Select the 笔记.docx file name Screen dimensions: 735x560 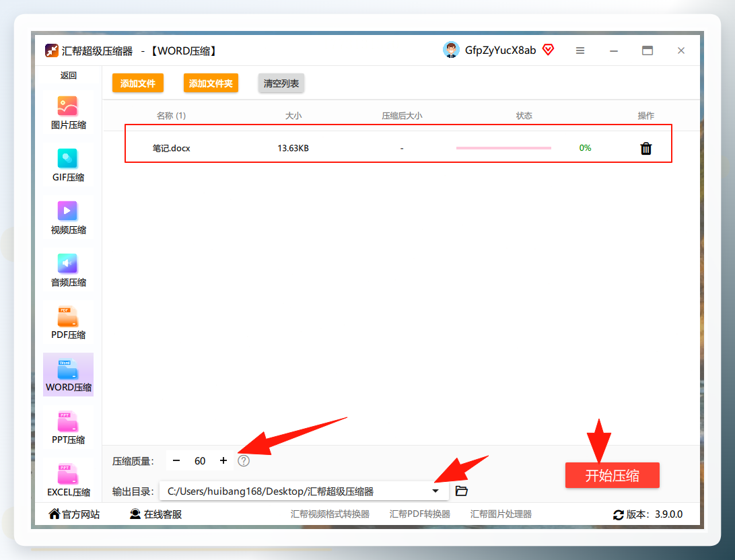(171, 148)
